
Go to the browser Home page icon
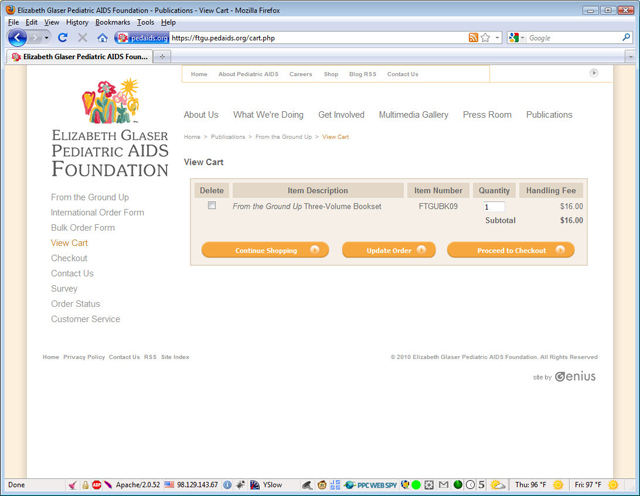[x=102, y=38]
